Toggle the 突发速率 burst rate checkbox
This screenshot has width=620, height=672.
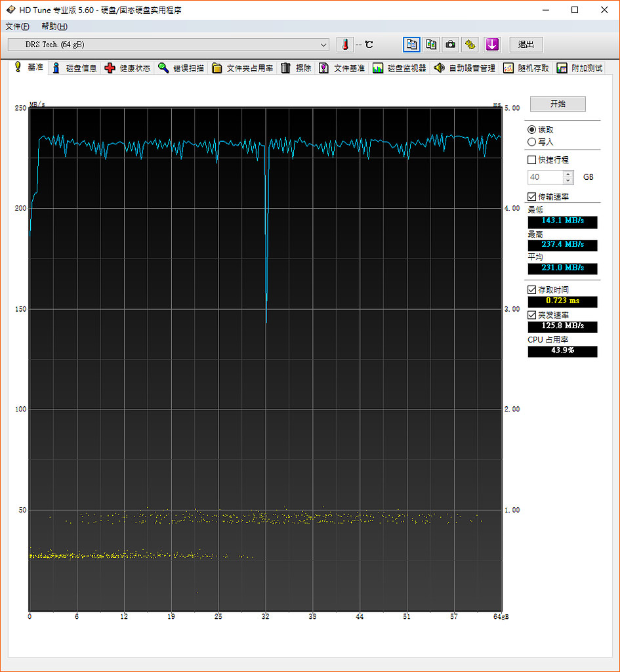(531, 315)
